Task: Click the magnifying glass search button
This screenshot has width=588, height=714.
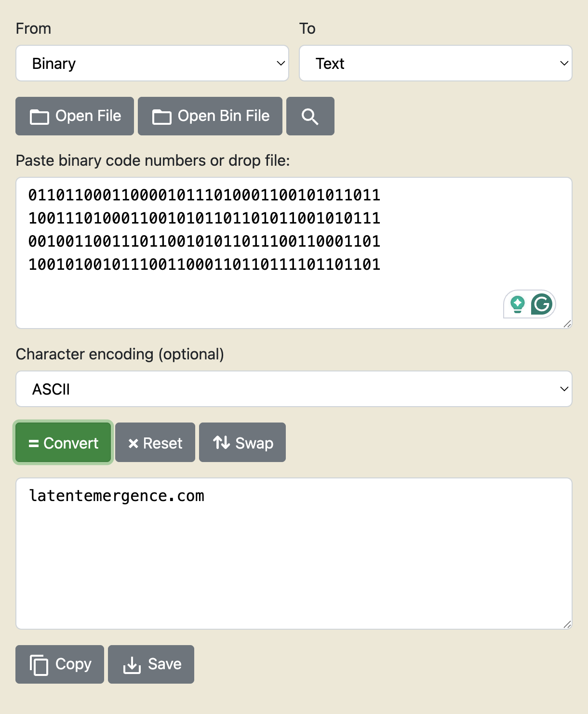Action: point(310,116)
